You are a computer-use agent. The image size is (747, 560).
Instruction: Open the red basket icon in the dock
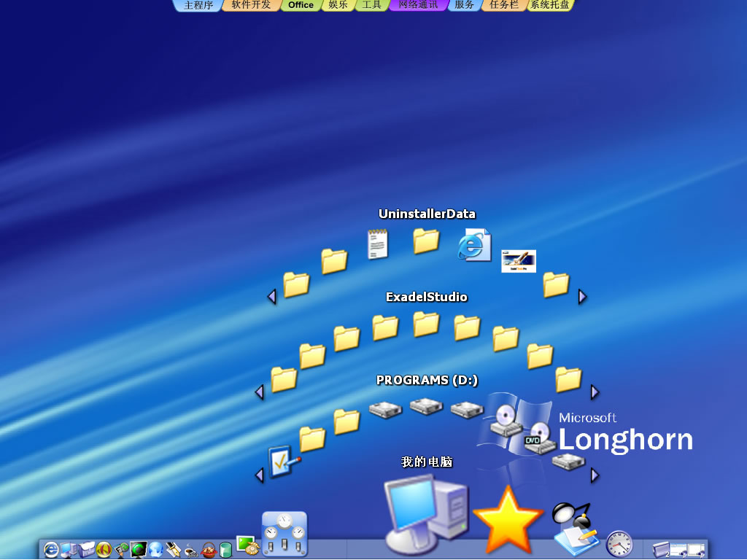208,550
